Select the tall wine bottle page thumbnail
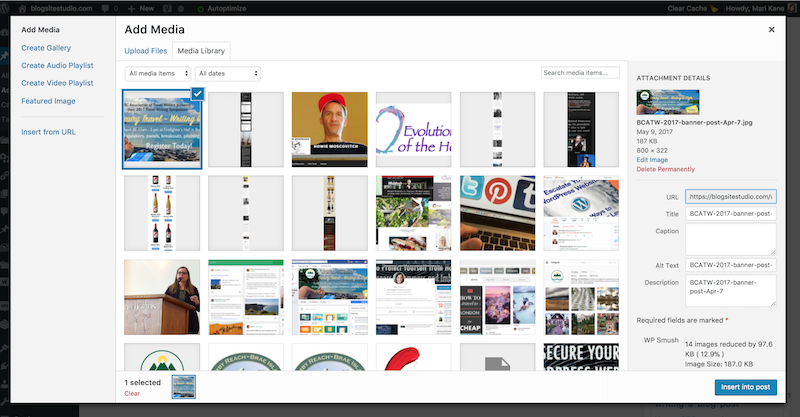 tap(330, 213)
